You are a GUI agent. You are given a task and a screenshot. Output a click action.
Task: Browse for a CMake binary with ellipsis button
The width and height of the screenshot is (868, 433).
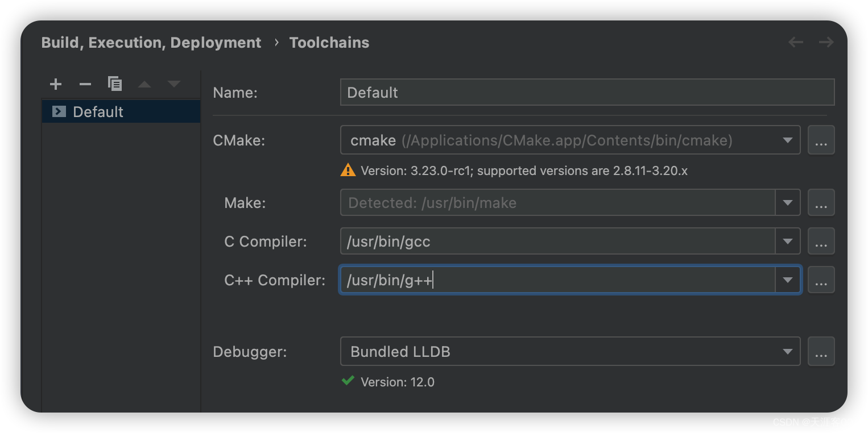pyautogui.click(x=821, y=140)
